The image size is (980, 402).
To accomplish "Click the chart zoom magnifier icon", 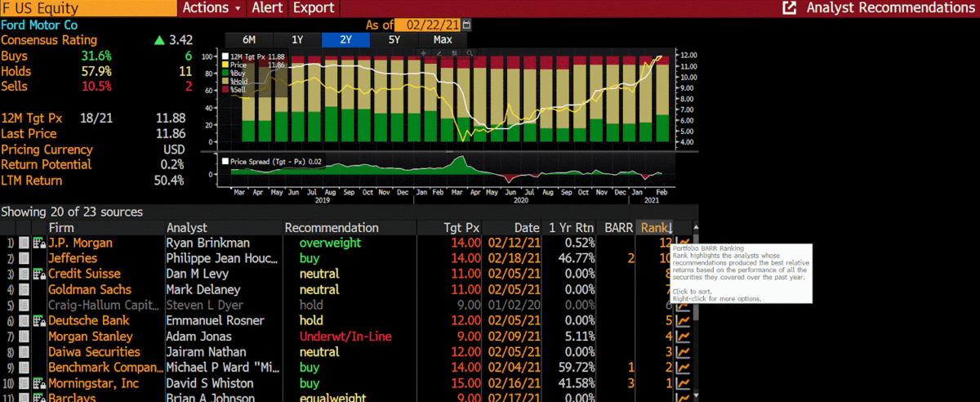I will tap(469, 53).
